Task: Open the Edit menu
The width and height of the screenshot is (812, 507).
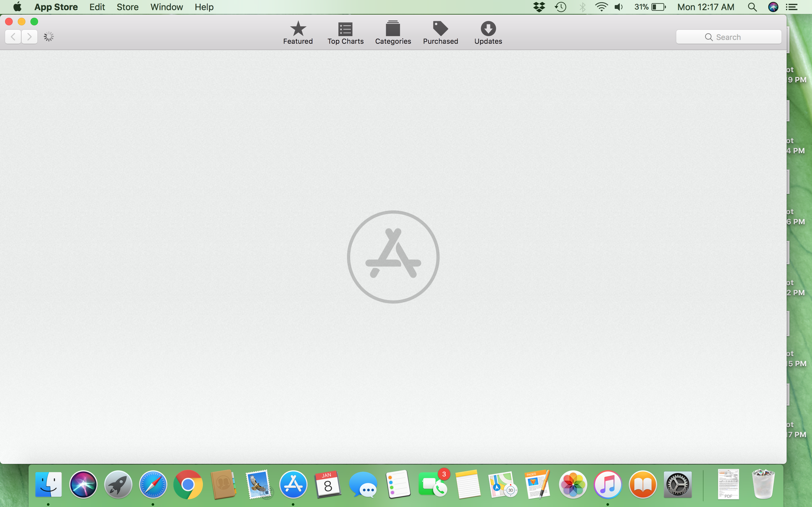Action: point(97,7)
